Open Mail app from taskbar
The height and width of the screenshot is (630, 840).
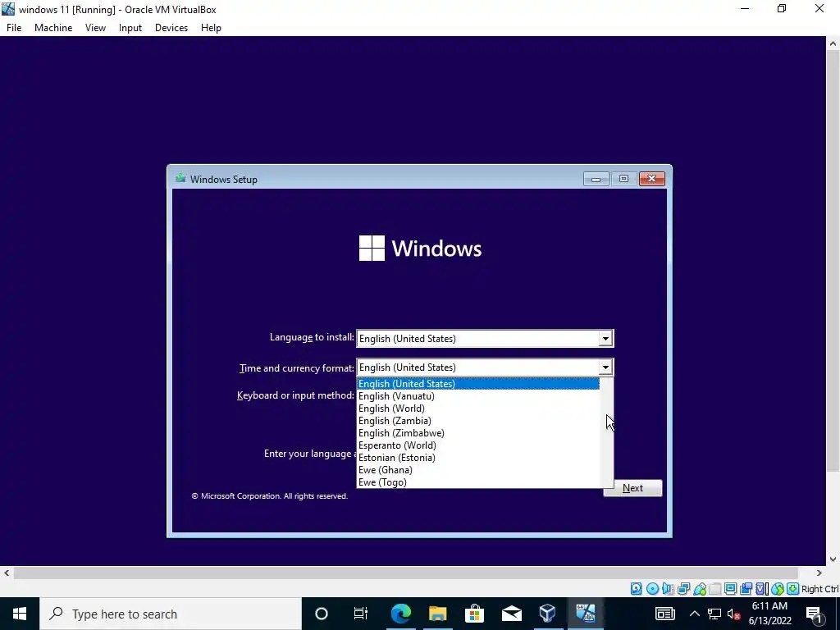511,614
